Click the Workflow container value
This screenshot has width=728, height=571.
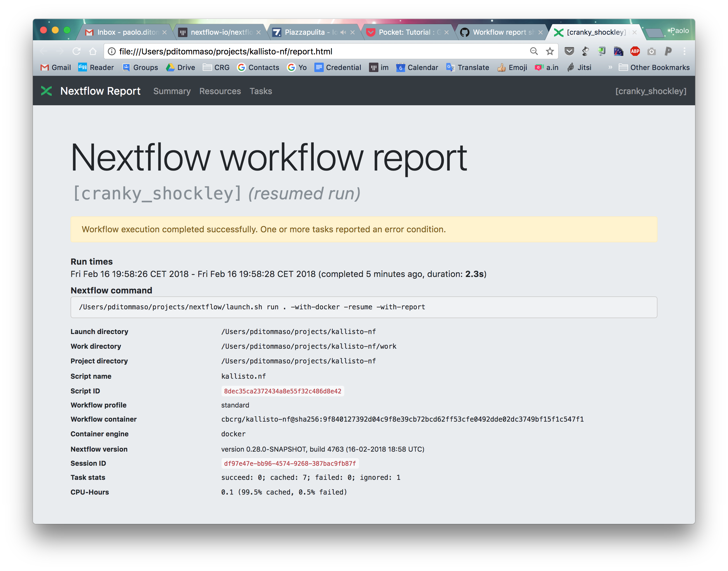[402, 419]
